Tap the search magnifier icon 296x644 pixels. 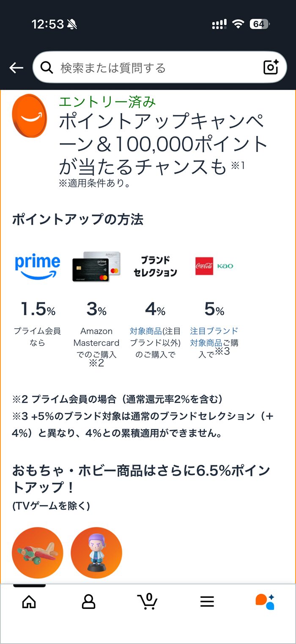(47, 67)
